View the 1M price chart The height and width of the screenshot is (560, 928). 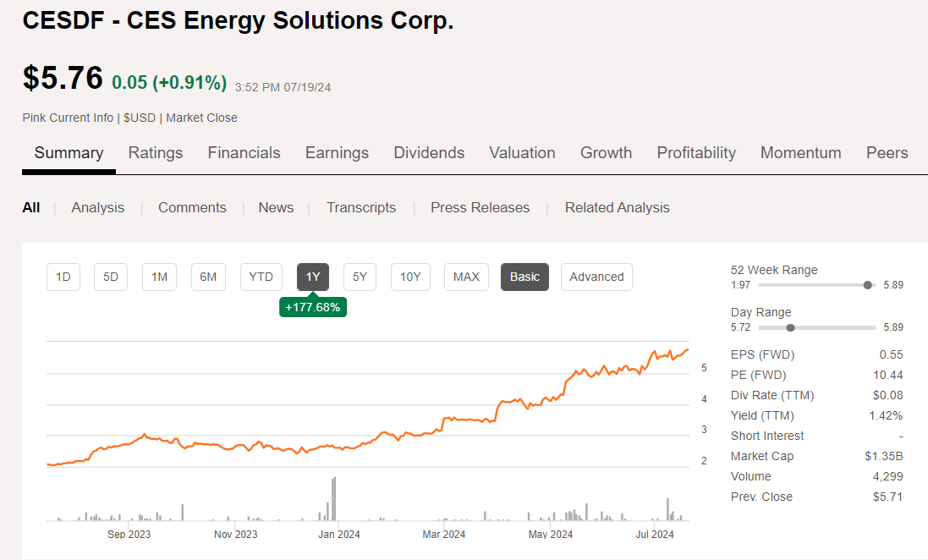click(x=159, y=277)
